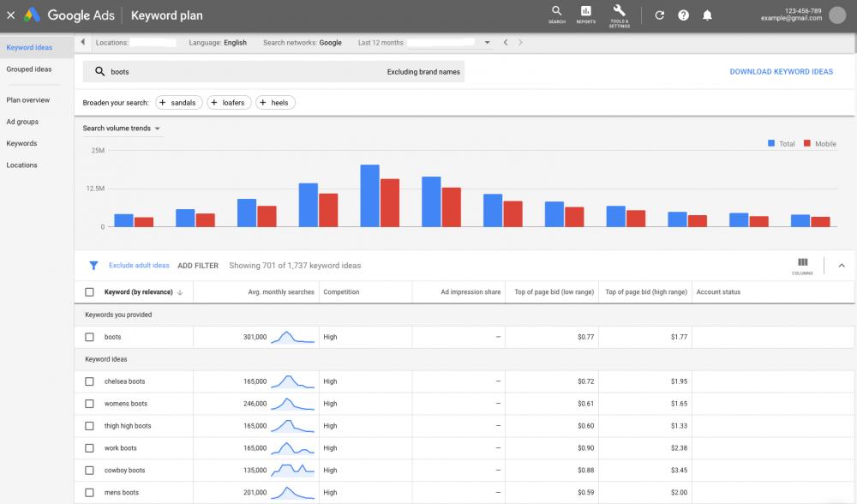Change the Search networks: Google setting
This screenshot has height=504, width=857.
click(303, 43)
